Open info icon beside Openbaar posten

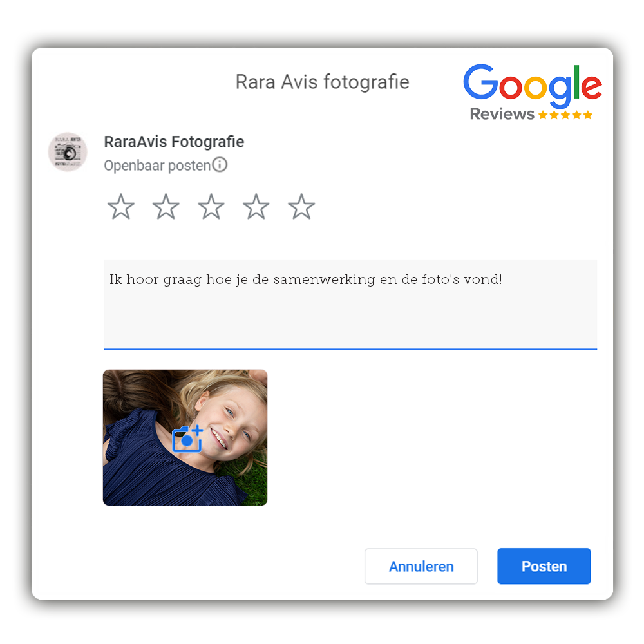tap(220, 165)
